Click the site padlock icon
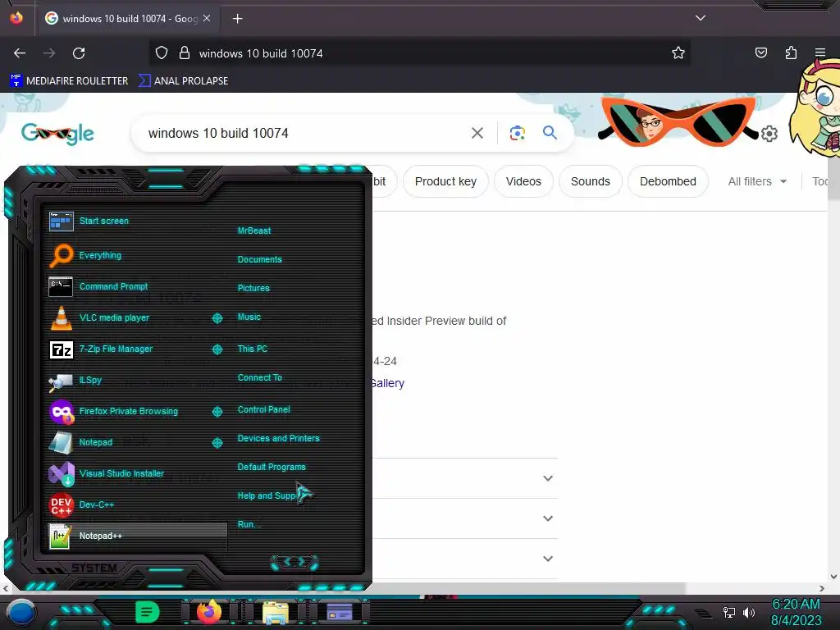Screen dimensions: 840x630 click(x=185, y=53)
